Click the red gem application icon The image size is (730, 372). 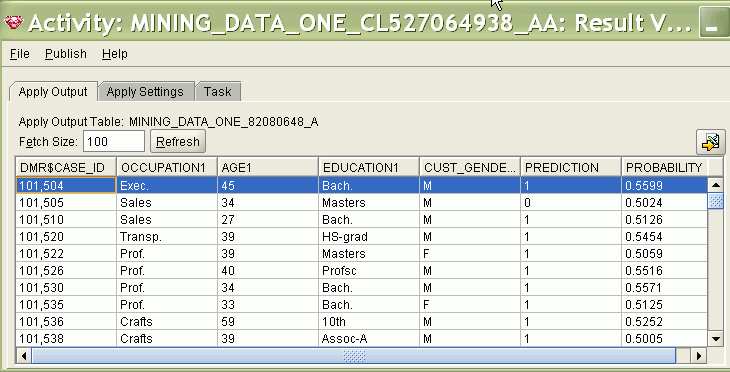pos(14,22)
